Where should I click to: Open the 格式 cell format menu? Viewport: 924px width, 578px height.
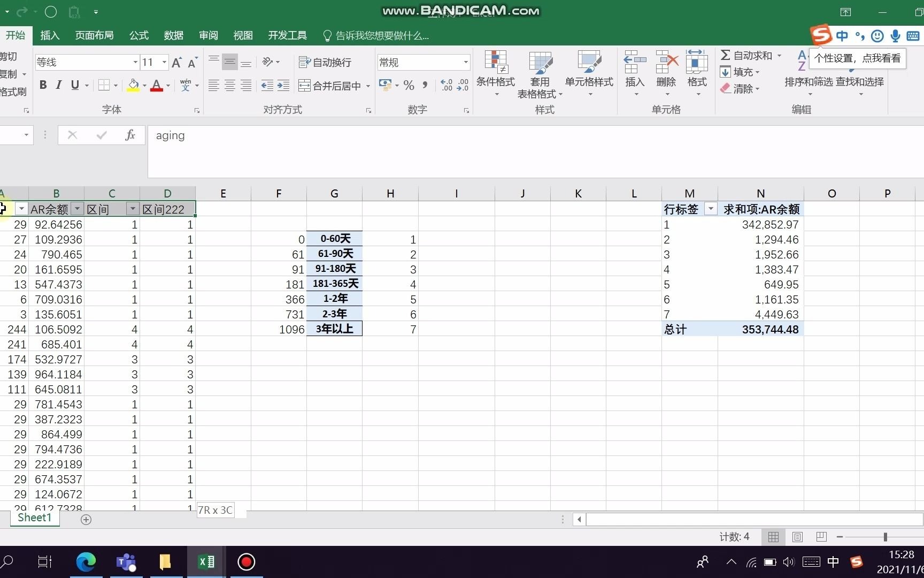coord(697,74)
